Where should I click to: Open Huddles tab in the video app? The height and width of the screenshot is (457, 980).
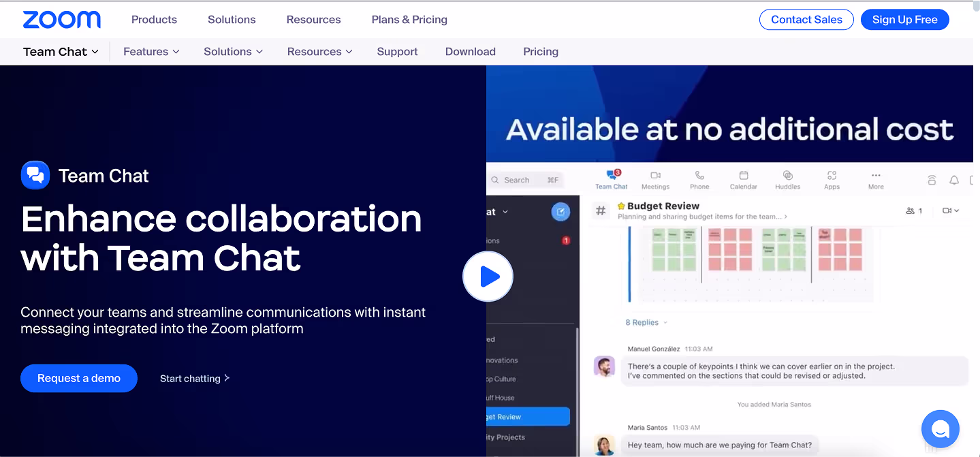788,180
